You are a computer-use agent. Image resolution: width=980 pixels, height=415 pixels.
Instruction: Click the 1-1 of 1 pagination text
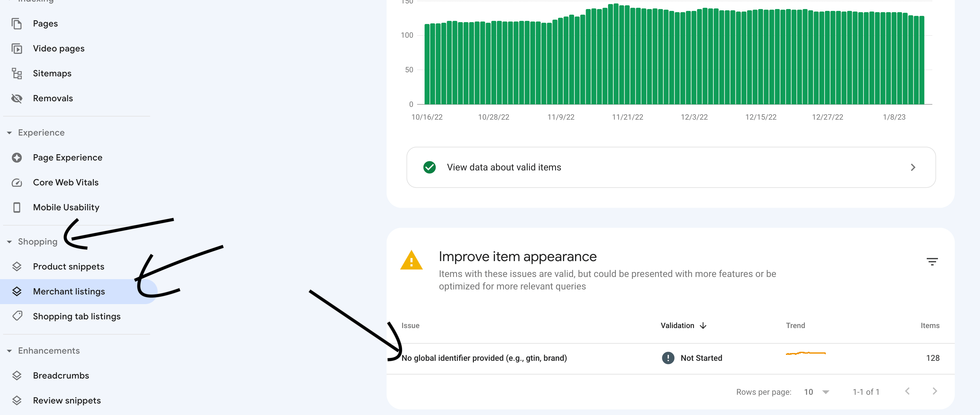tap(866, 392)
